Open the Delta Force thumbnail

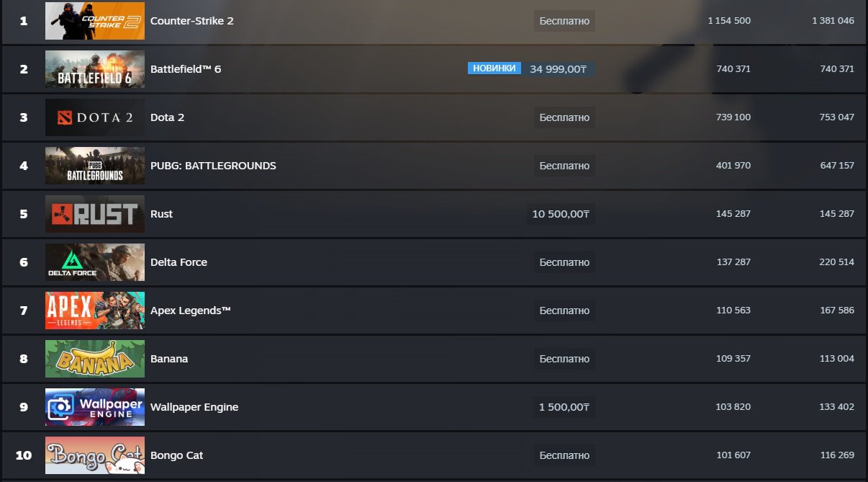pos(94,262)
